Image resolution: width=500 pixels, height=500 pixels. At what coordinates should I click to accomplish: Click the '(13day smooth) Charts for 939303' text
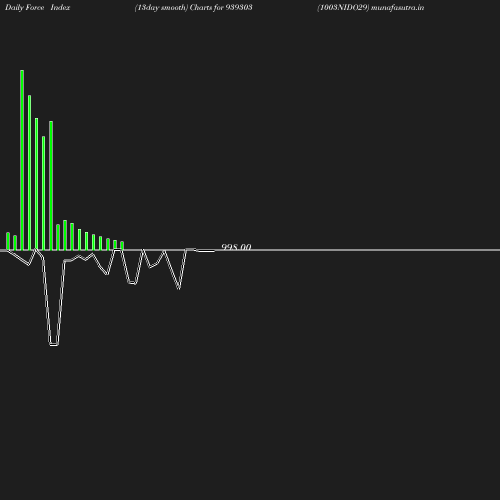point(193,8)
